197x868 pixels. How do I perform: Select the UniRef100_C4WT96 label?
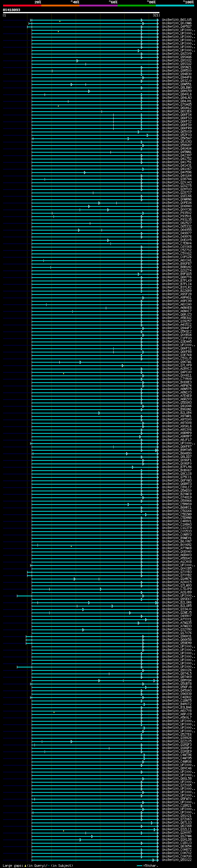point(177,755)
